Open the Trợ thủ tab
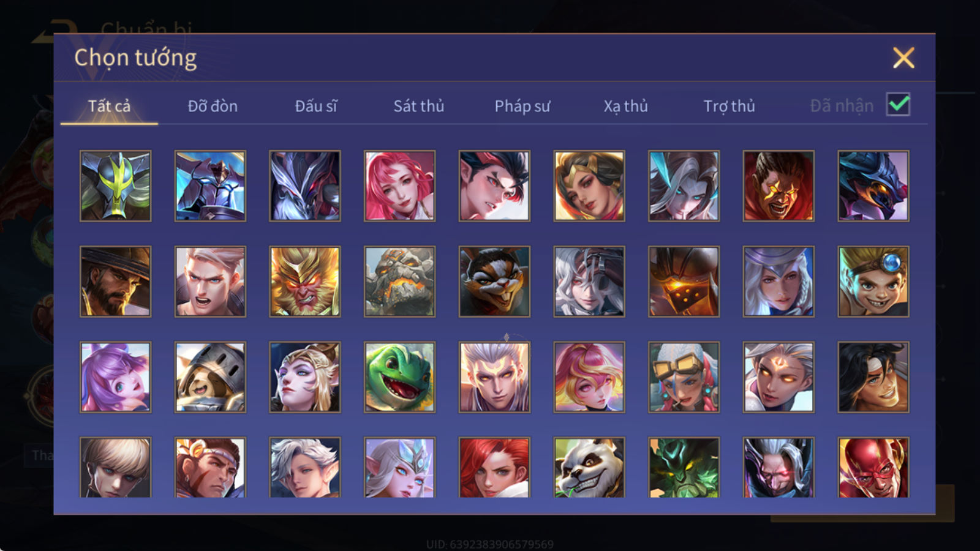 pos(729,106)
